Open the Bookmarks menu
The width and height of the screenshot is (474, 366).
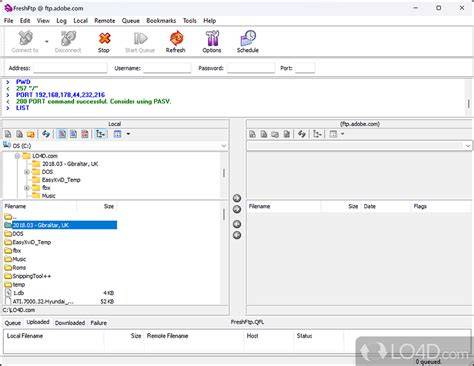[x=161, y=21]
